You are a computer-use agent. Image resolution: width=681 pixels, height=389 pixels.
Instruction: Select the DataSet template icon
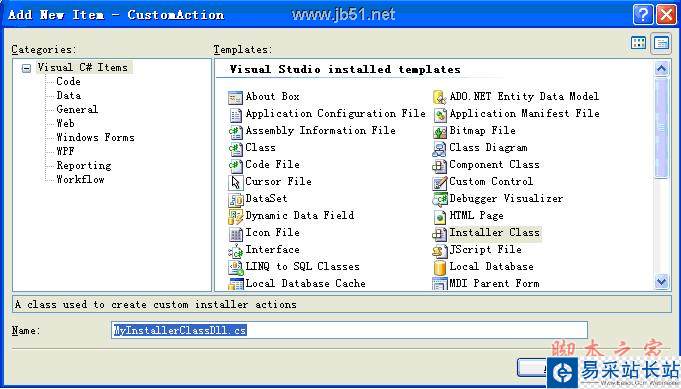(235, 200)
